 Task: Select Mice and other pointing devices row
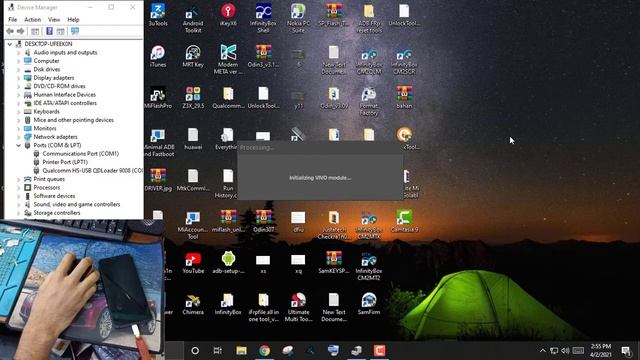click(69, 120)
